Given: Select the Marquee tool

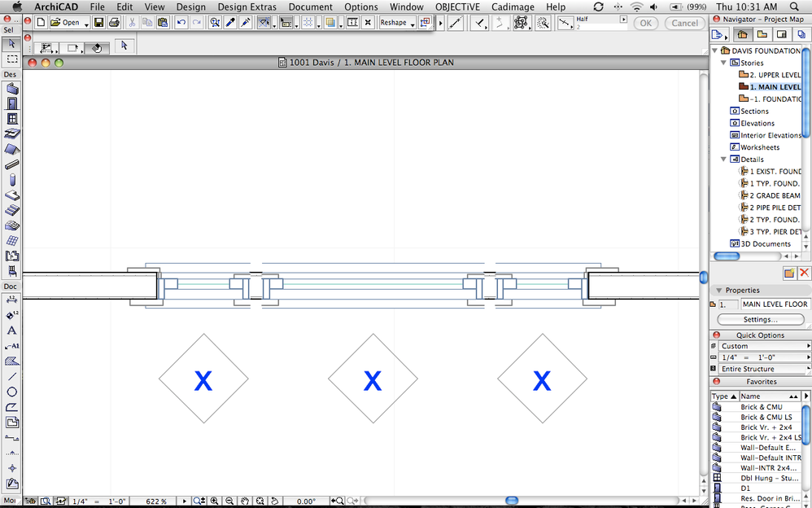Looking at the screenshot, I should [11, 59].
